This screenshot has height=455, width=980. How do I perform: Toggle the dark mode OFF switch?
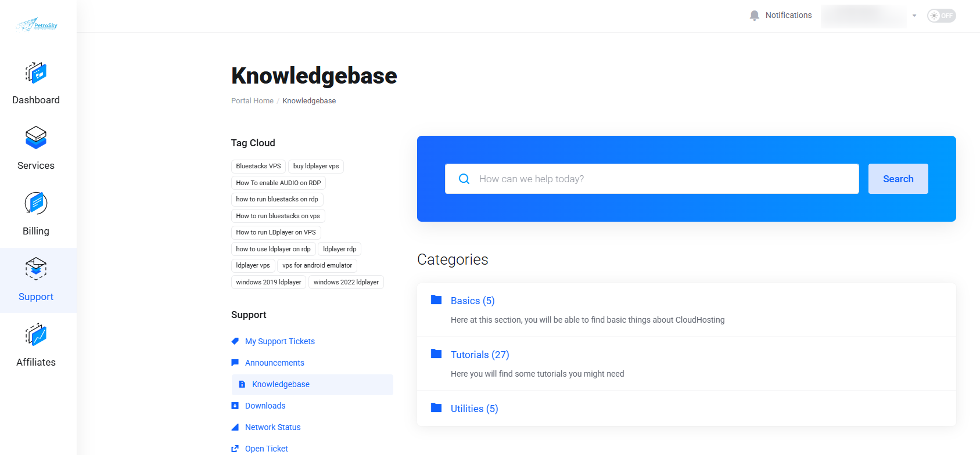click(942, 16)
